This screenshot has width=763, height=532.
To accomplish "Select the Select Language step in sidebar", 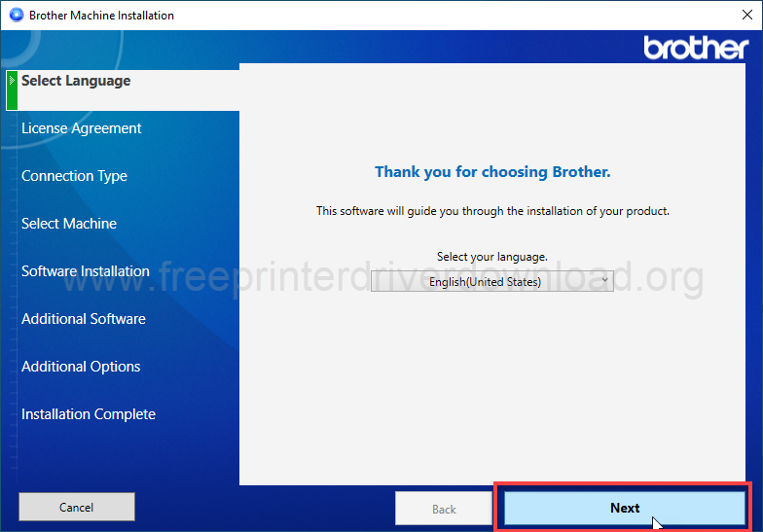I will 76,81.
